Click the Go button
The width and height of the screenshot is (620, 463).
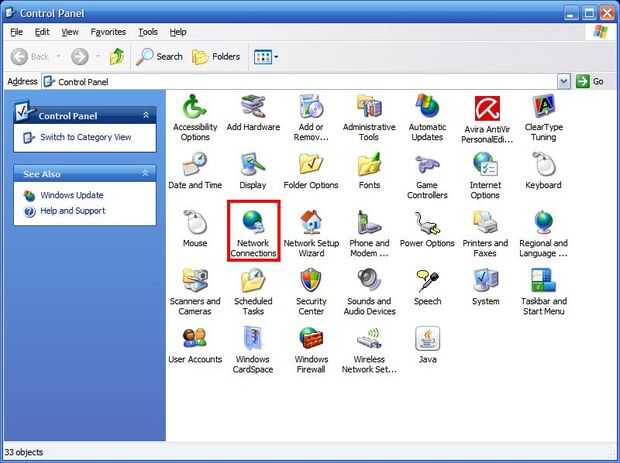[x=590, y=82]
